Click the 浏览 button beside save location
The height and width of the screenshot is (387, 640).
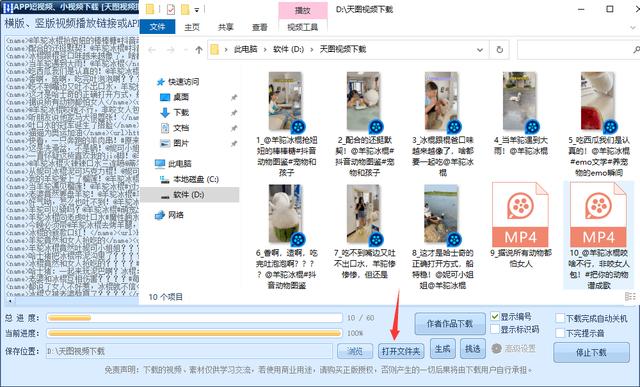coord(355,351)
